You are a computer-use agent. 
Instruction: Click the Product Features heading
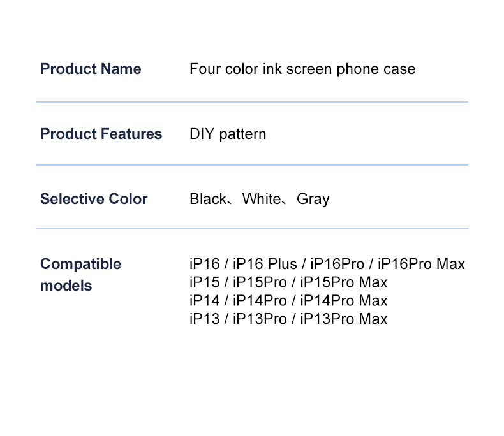pos(101,134)
